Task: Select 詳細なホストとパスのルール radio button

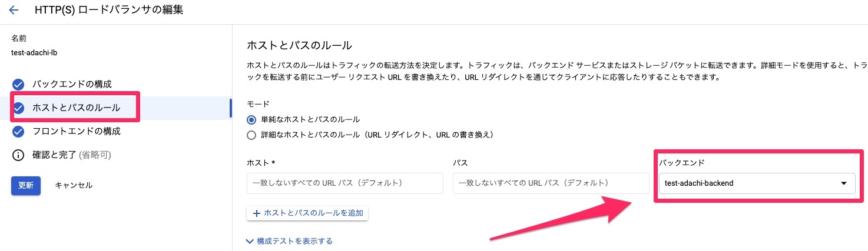Action: pyautogui.click(x=252, y=135)
